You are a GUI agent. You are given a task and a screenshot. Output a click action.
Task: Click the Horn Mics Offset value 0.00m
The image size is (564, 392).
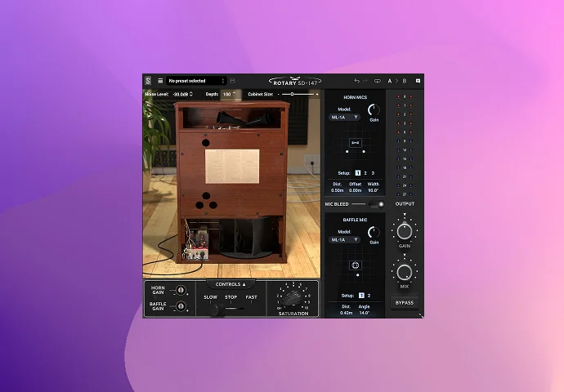(x=355, y=190)
